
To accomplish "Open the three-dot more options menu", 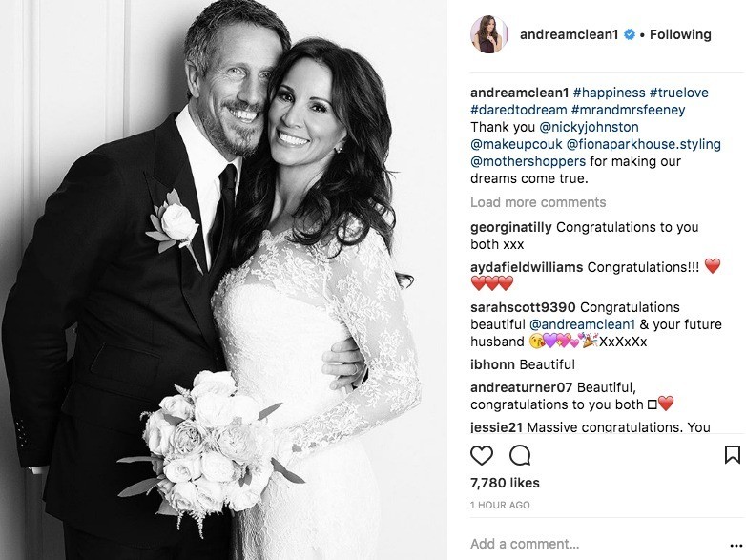I will tap(736, 546).
